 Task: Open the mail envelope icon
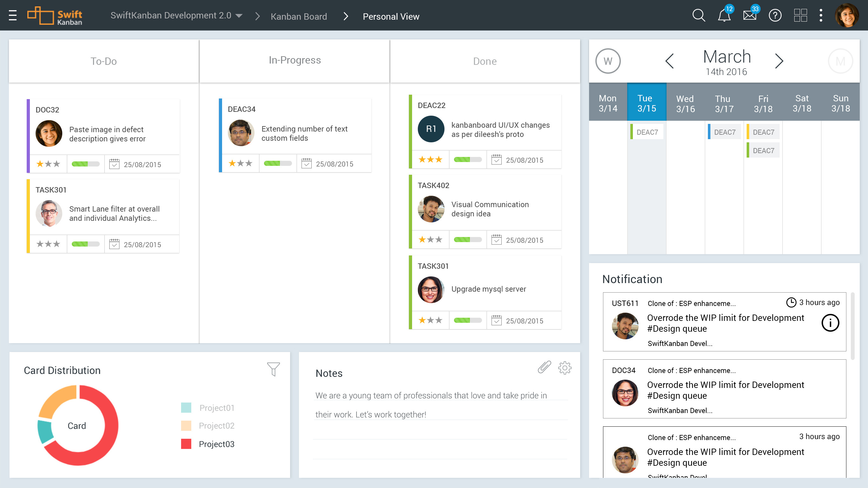pos(749,16)
